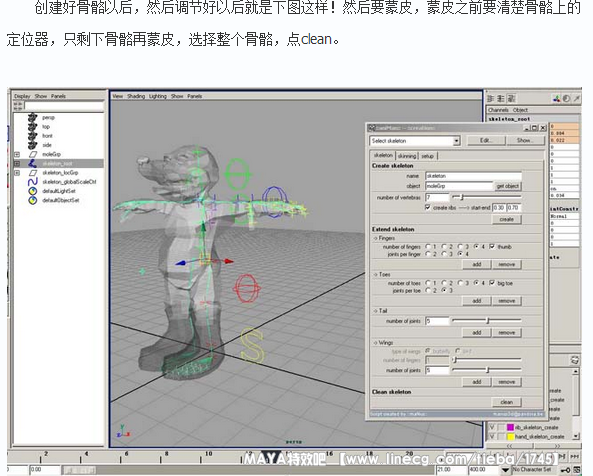Adjust the Tail number of joints slider

point(486,321)
